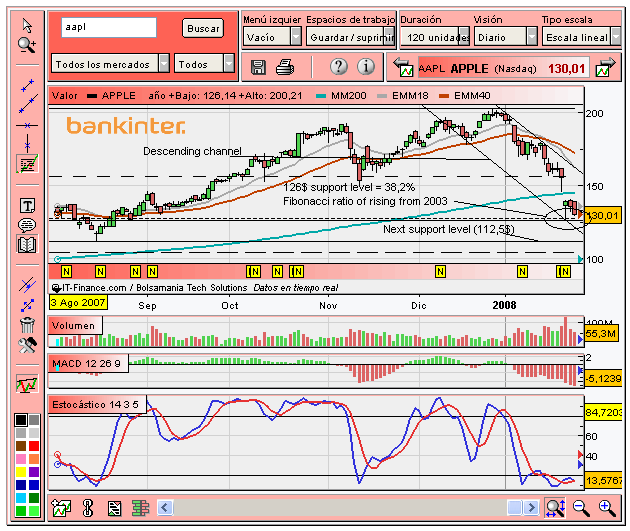630x531 pixels.
Task: Open the hammer and wrench settings tool
Action: point(27,345)
